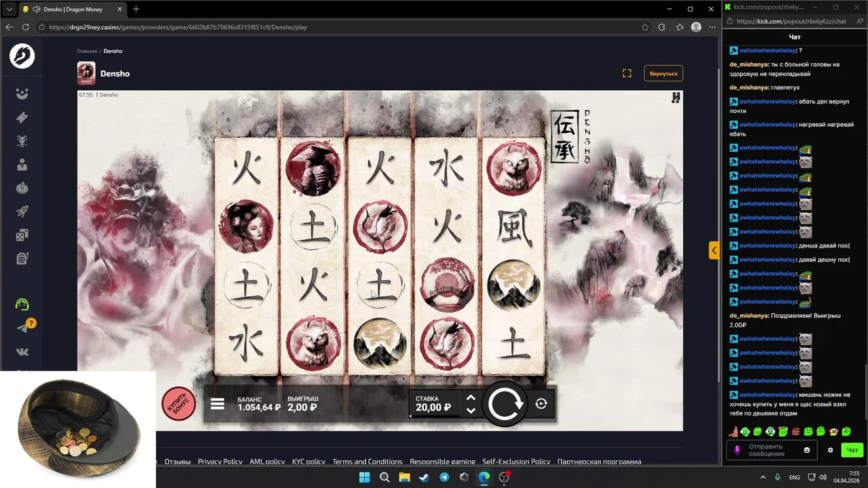
Task: Open the dice games sidebar icon
Action: click(x=22, y=235)
